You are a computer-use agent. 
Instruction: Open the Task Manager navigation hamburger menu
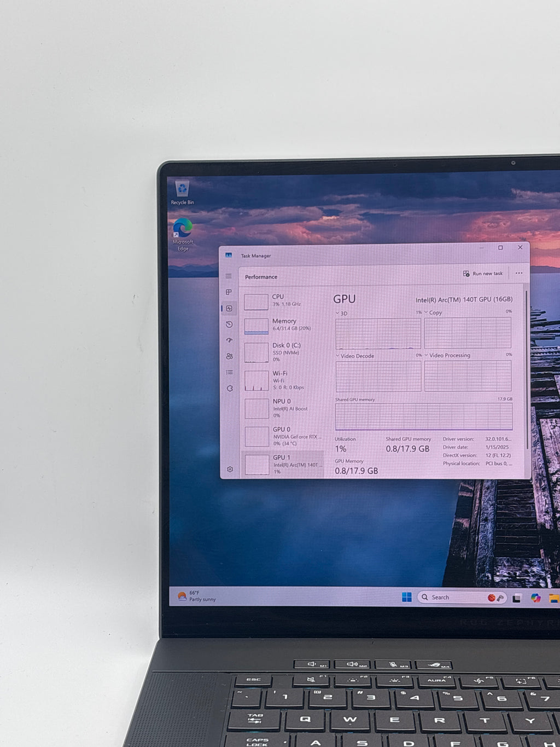click(x=229, y=276)
